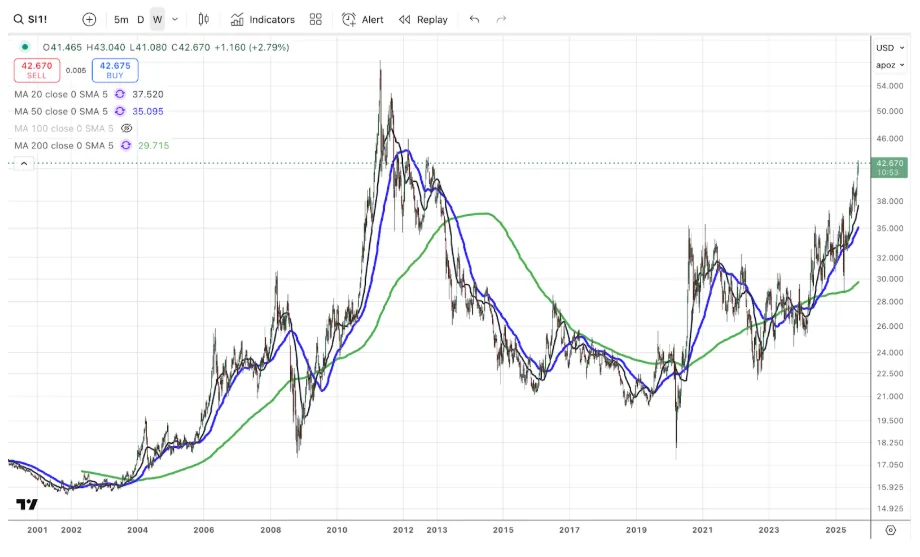Select the MA 20 close legend label

[61, 94]
